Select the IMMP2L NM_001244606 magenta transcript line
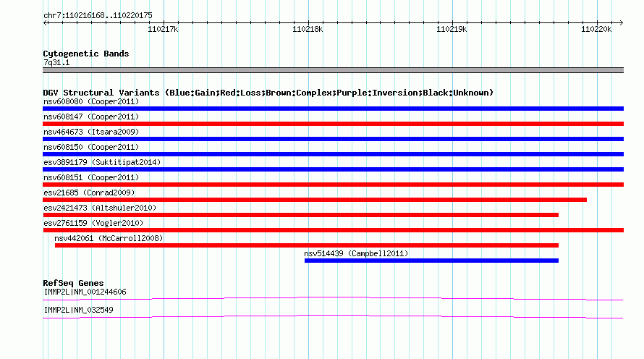This screenshot has height=359, width=644. pos(333,299)
